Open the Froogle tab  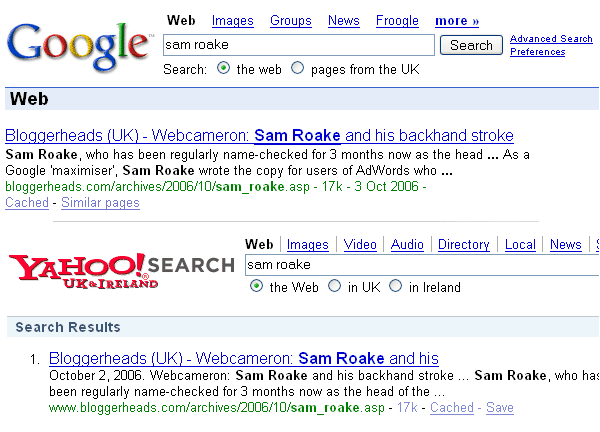click(x=397, y=21)
